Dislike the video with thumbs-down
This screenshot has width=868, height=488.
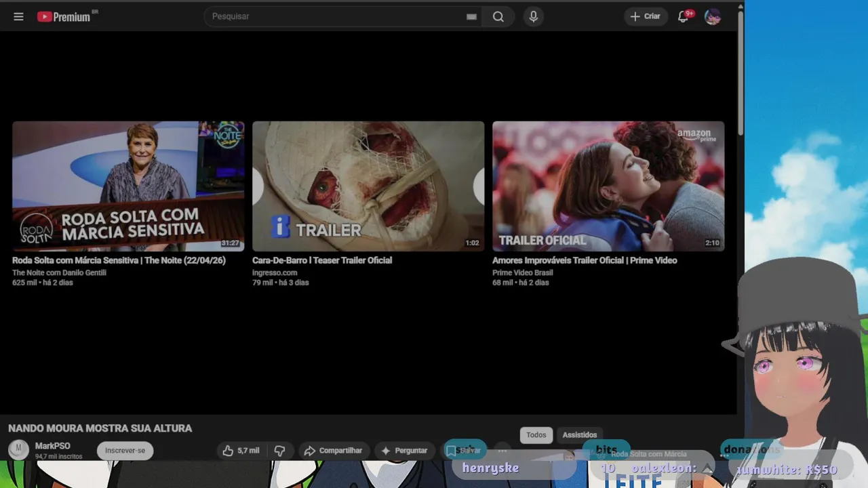279,451
